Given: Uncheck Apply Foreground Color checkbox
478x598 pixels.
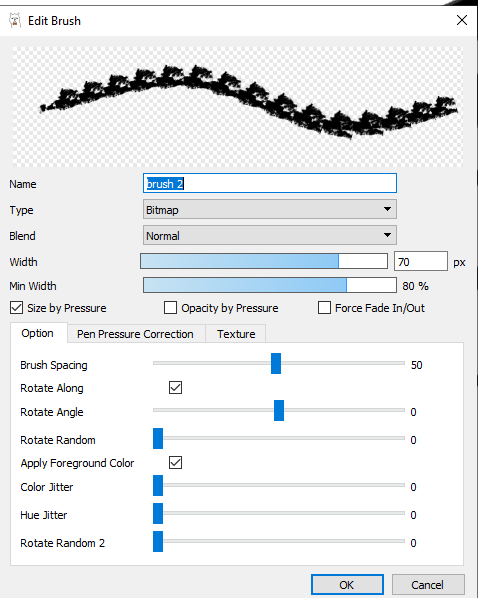Looking at the screenshot, I should 175,463.
